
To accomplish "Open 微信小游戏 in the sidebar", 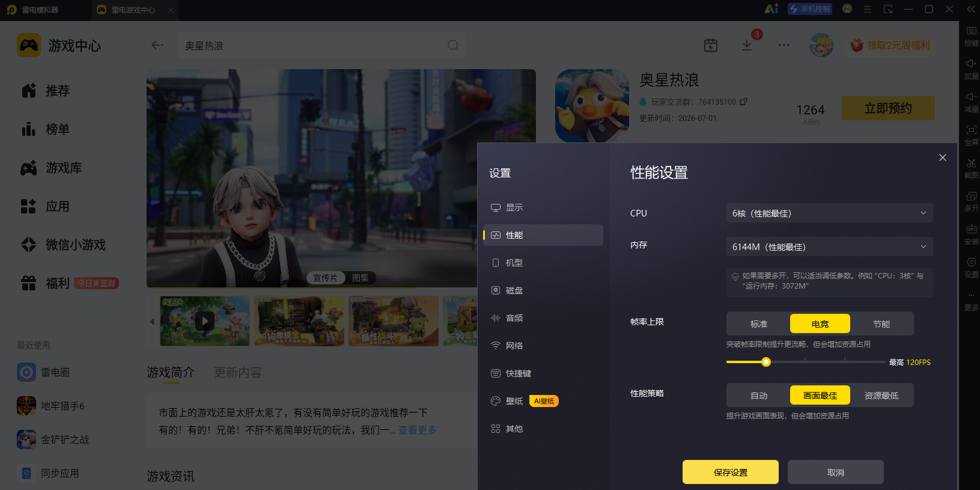I will (x=63, y=245).
